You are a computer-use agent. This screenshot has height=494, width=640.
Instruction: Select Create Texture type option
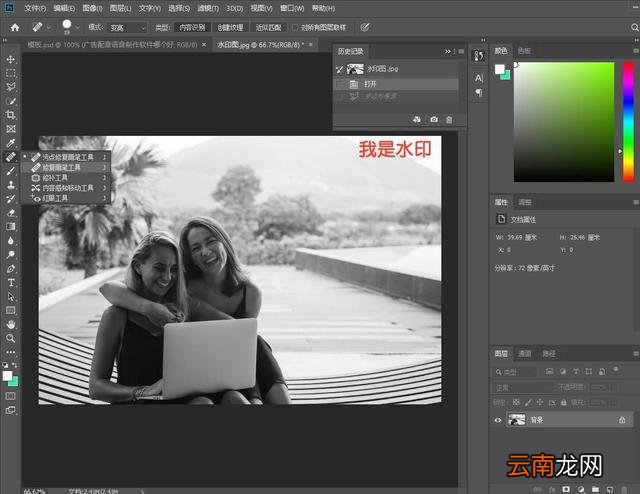click(x=230, y=27)
